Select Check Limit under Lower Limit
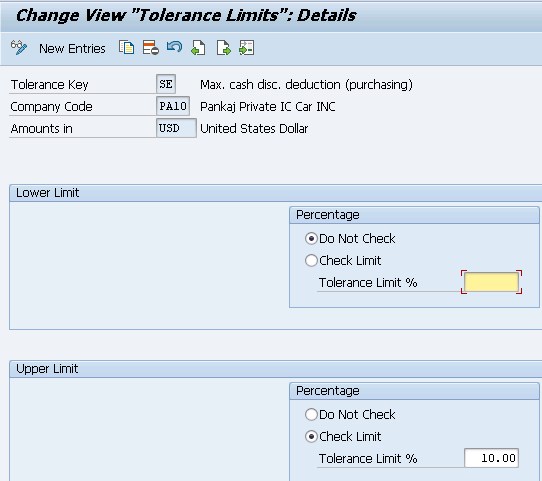 coord(311,260)
